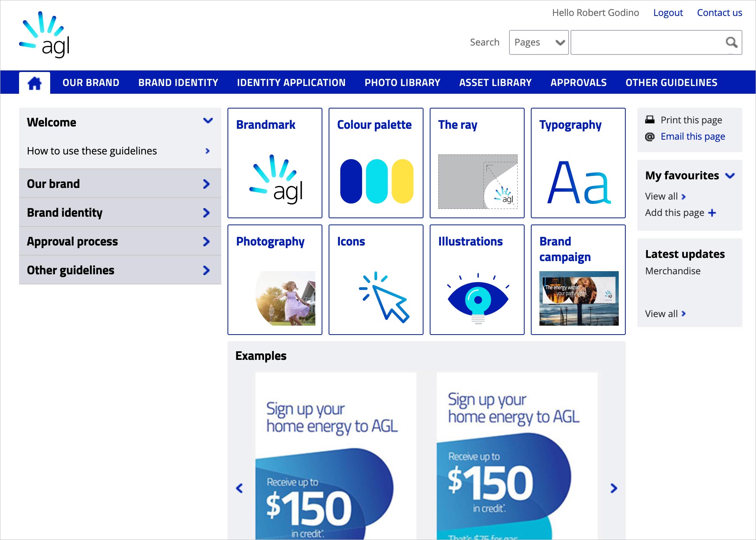Viewport: 756px width, 540px height.
Task: Select the APPROVALS navigation tab
Action: coord(578,81)
